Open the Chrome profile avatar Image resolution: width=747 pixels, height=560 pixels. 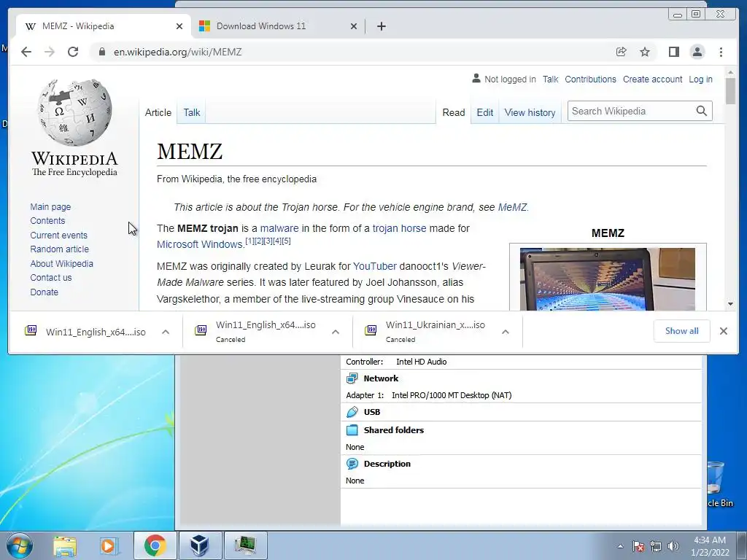697,52
